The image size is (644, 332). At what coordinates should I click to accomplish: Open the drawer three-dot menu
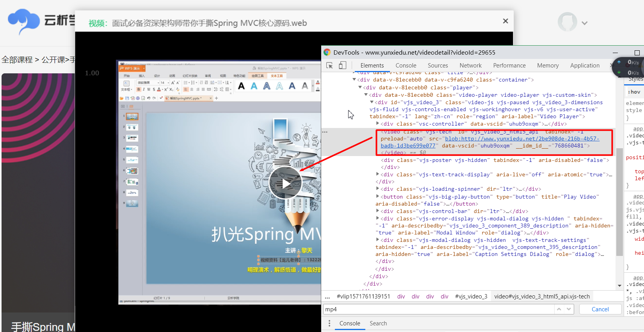[329, 323]
